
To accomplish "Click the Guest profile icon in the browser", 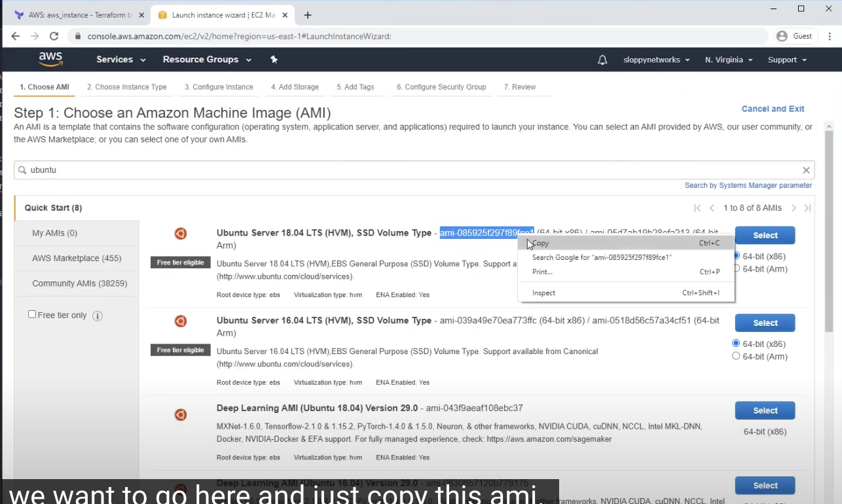I will tap(784, 36).
